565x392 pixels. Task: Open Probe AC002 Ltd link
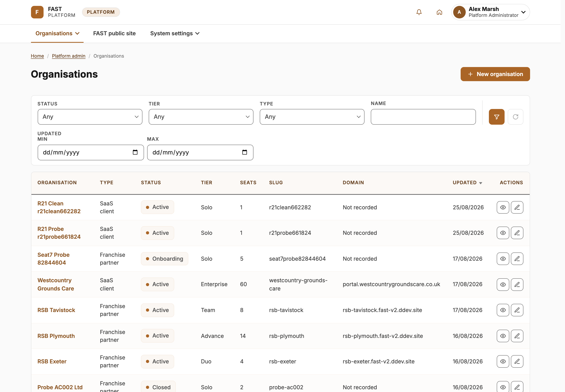point(60,387)
